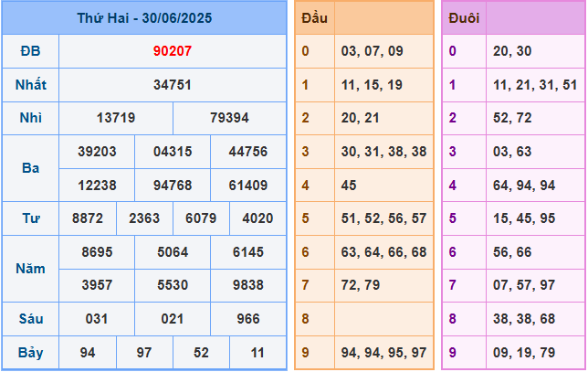Click Năm prize number 9838
588x372 pixels.
(x=248, y=286)
